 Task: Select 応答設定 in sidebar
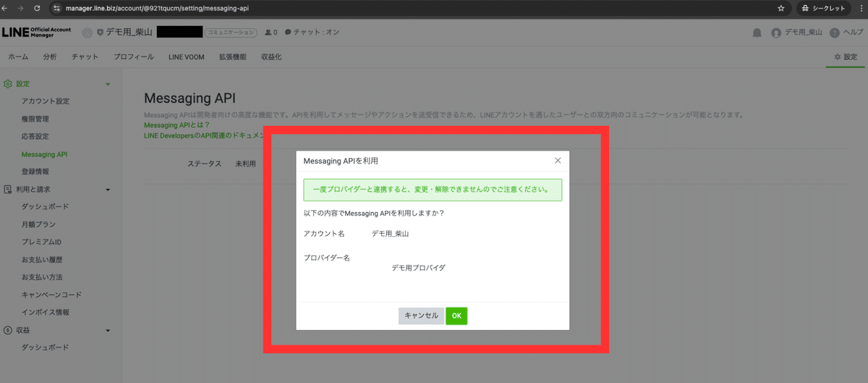[x=35, y=136]
